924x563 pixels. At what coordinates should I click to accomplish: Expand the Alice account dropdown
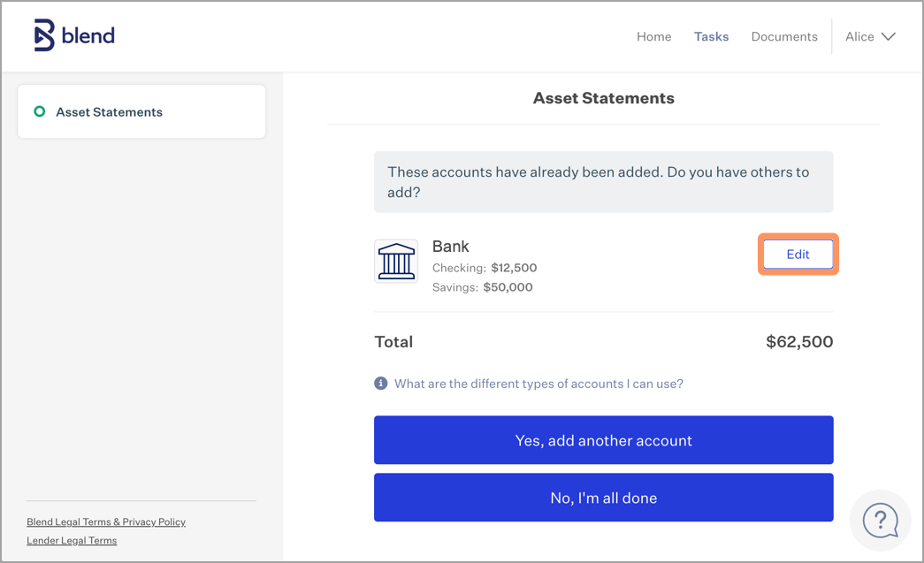pyautogui.click(x=870, y=36)
